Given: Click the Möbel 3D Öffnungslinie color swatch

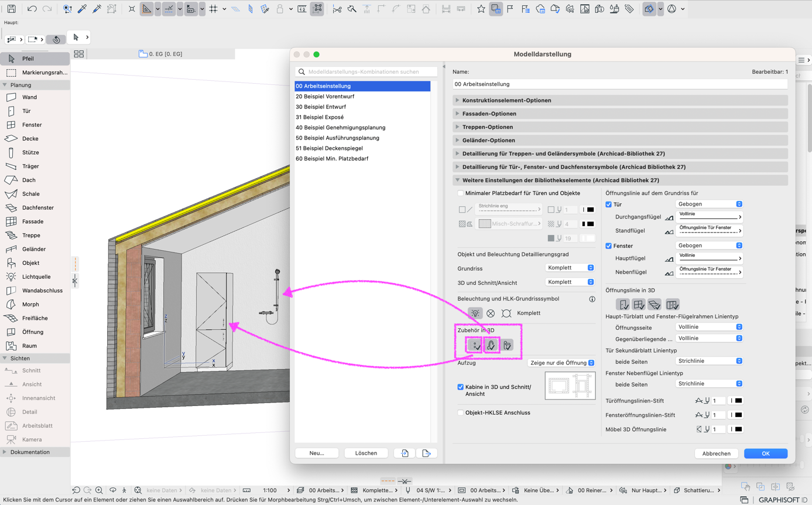Looking at the screenshot, I should click(x=736, y=429).
